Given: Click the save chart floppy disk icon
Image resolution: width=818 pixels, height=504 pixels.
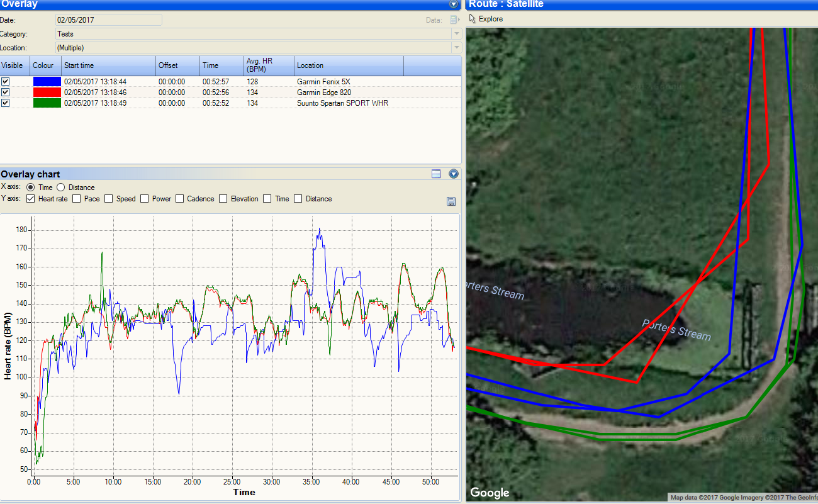Looking at the screenshot, I should click(451, 201).
